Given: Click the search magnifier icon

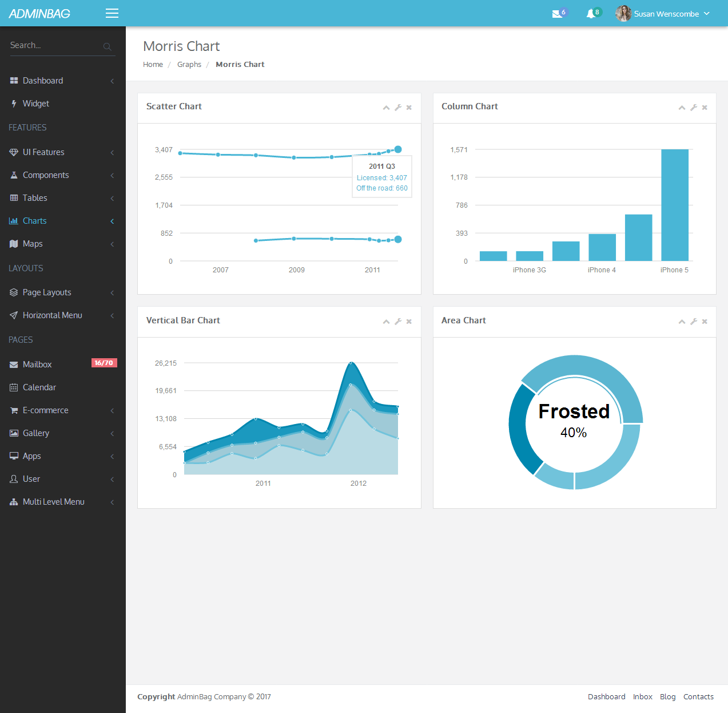Looking at the screenshot, I should 107,46.
